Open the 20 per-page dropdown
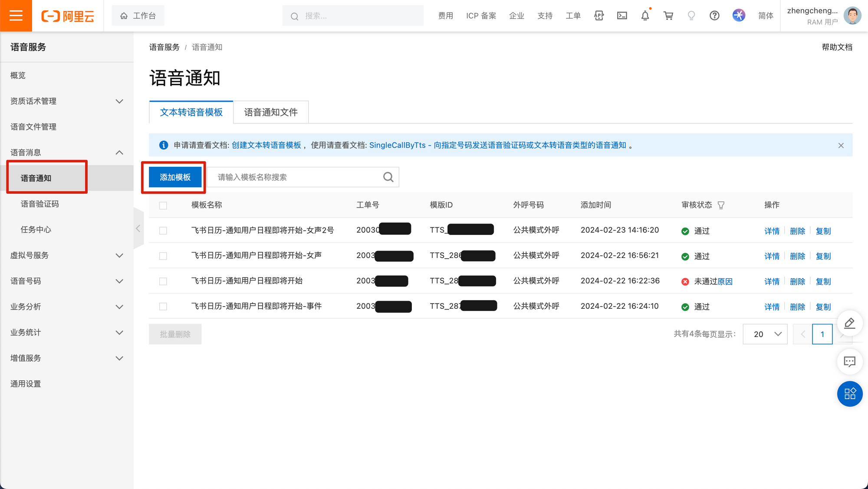Viewport: 868px width, 489px height. tap(765, 334)
